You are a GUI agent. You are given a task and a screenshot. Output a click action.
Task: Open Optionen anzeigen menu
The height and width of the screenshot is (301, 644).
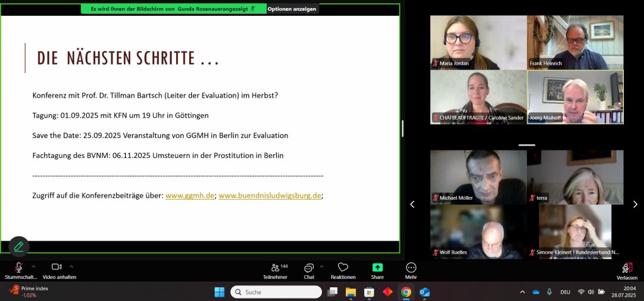pos(291,9)
